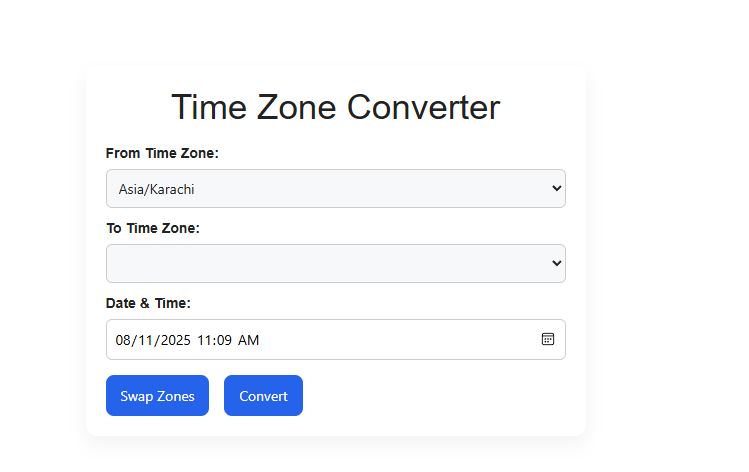
Task: Select the hour value 11 in time
Action: tap(204, 340)
